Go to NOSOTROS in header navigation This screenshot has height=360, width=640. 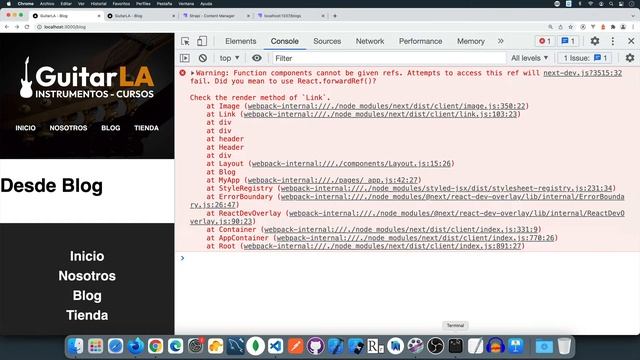pos(68,128)
